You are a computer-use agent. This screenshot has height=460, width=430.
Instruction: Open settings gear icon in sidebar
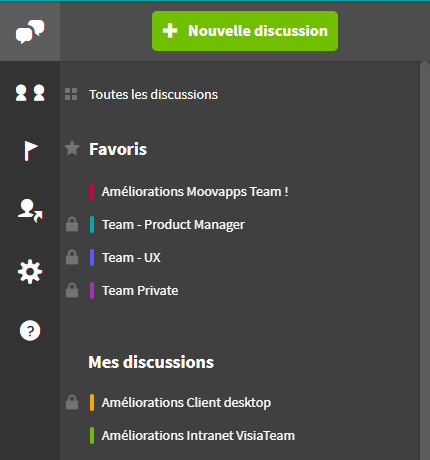coord(30,271)
